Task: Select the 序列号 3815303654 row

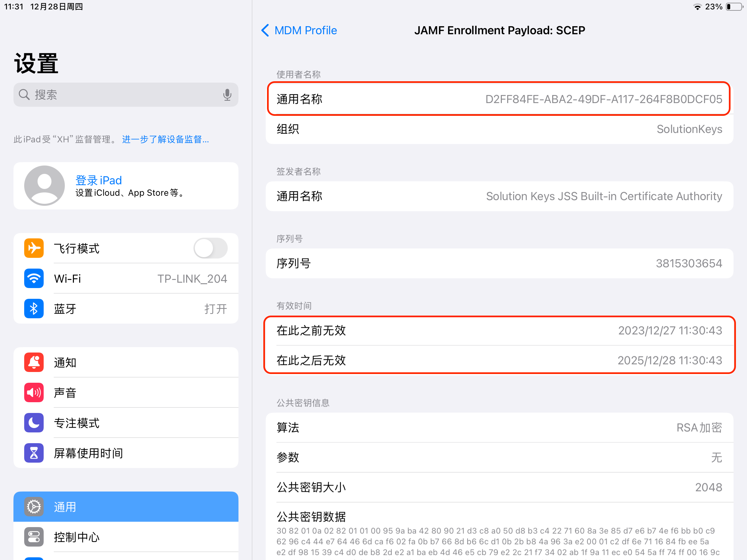Action: pos(499,264)
